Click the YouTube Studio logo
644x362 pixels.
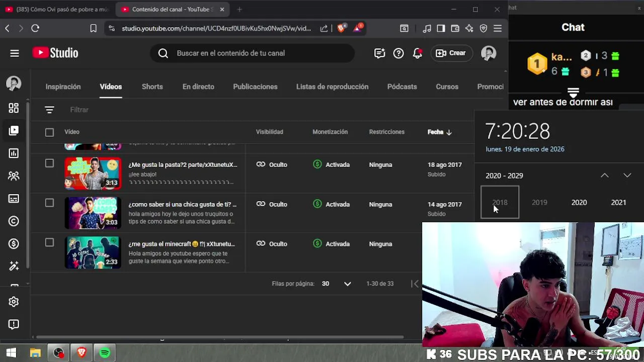tap(55, 53)
